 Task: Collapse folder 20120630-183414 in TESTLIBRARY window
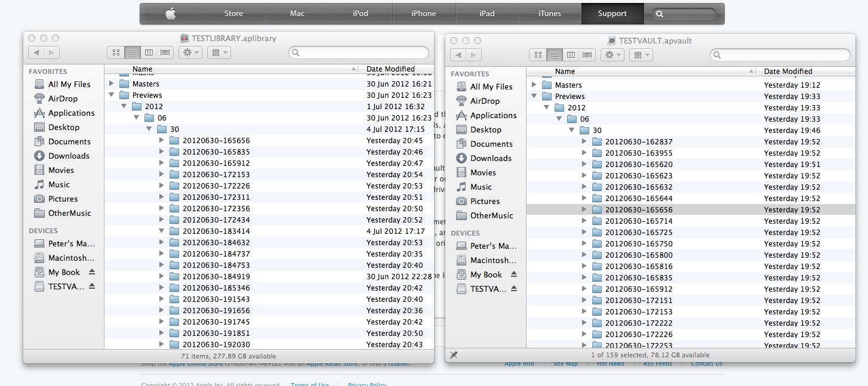click(161, 231)
